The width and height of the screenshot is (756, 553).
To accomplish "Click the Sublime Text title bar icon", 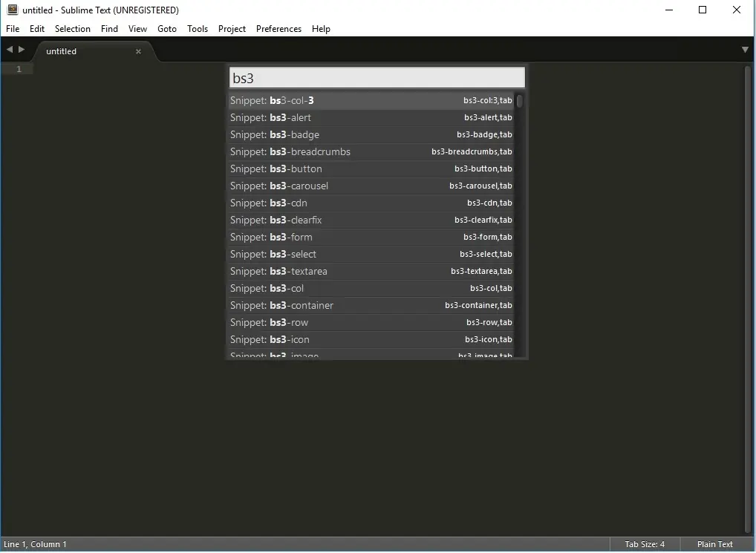I will (x=13, y=10).
